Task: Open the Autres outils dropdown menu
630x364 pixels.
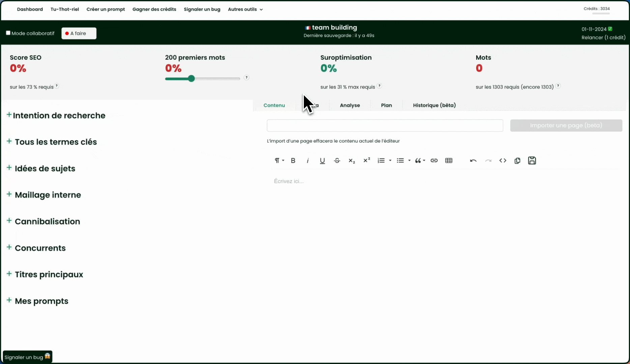Action: (245, 9)
